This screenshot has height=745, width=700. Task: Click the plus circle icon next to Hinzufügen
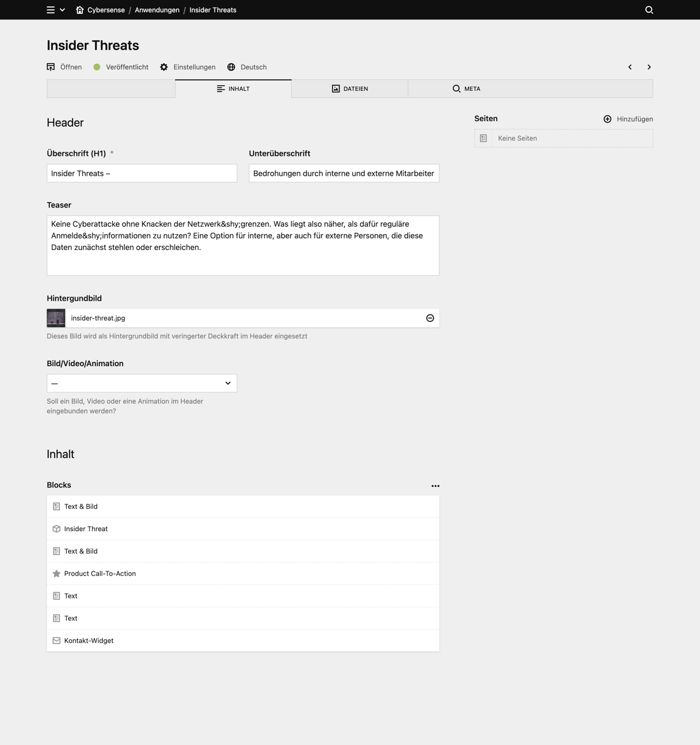click(x=607, y=119)
